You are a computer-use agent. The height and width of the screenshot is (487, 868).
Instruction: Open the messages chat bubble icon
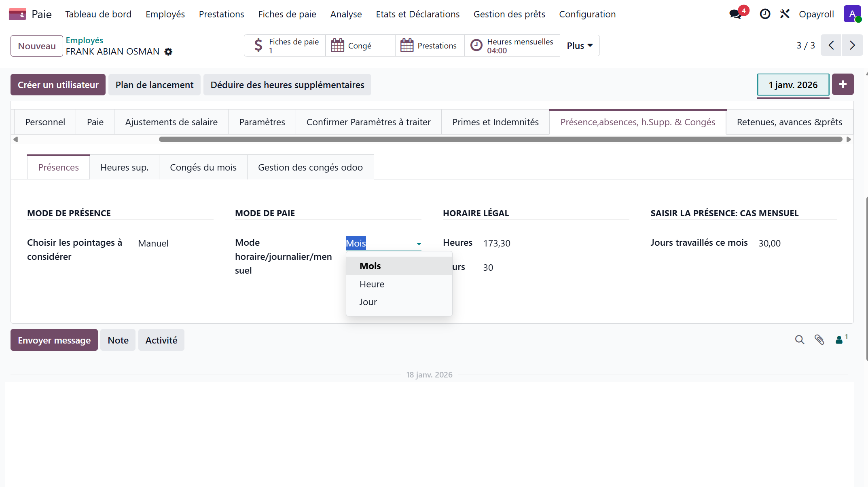pyautogui.click(x=736, y=14)
